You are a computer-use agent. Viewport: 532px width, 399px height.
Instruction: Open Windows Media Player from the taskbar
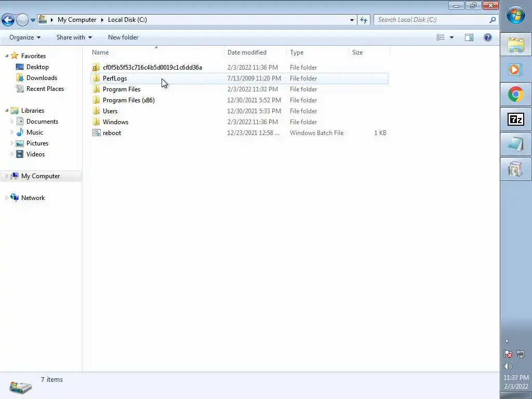(516, 70)
